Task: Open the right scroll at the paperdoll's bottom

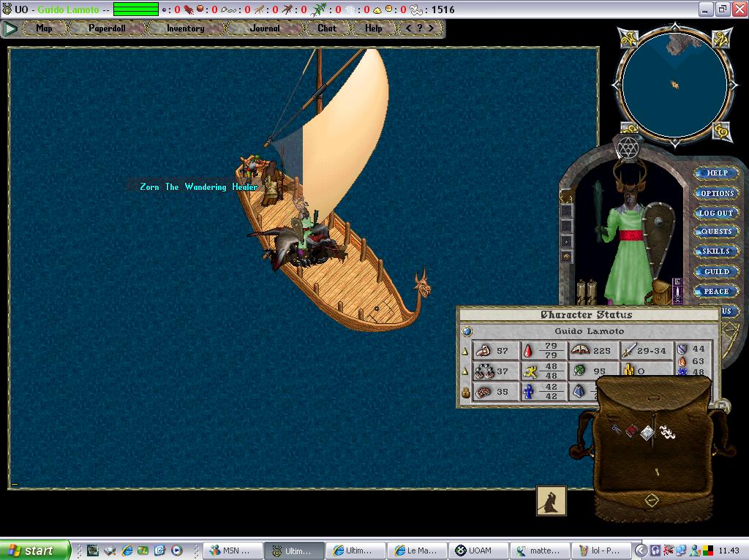Action: tap(591, 291)
